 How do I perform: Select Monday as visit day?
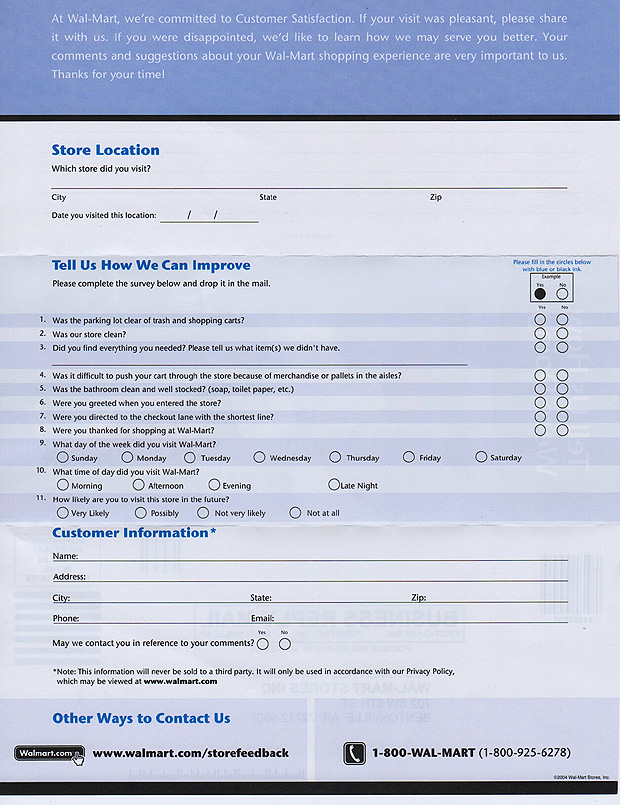127,456
